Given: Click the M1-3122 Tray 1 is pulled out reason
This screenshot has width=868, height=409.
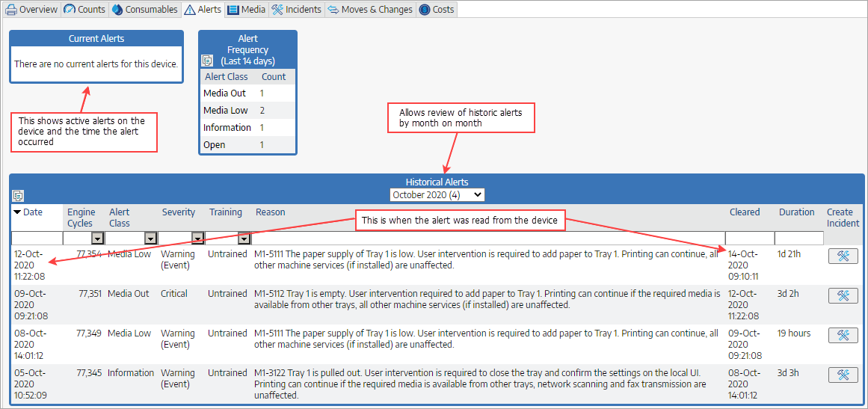Looking at the screenshot, I should 480,384.
